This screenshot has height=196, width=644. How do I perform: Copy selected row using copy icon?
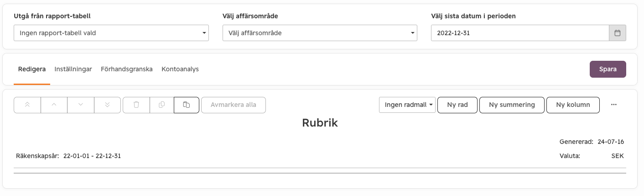[161, 105]
